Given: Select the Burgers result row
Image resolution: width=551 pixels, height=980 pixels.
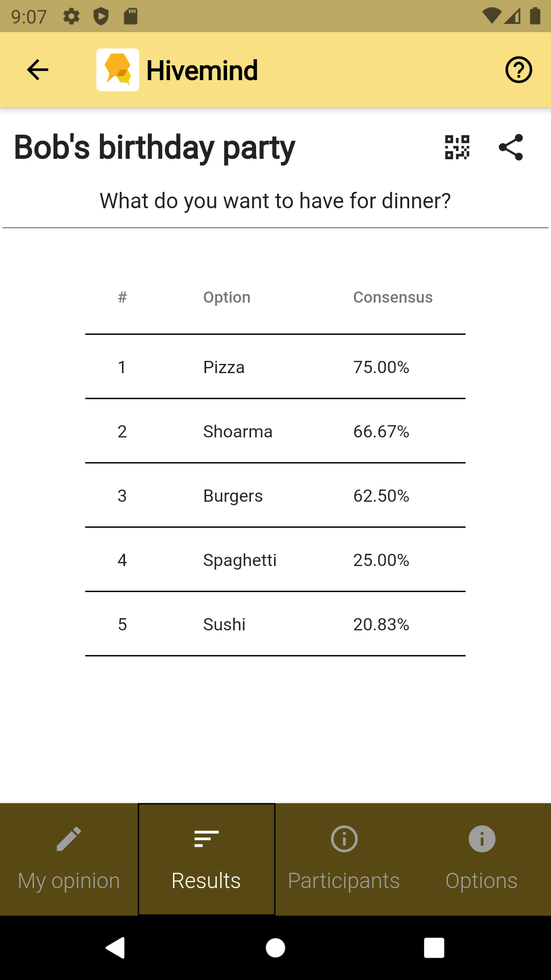Looking at the screenshot, I should point(275,496).
